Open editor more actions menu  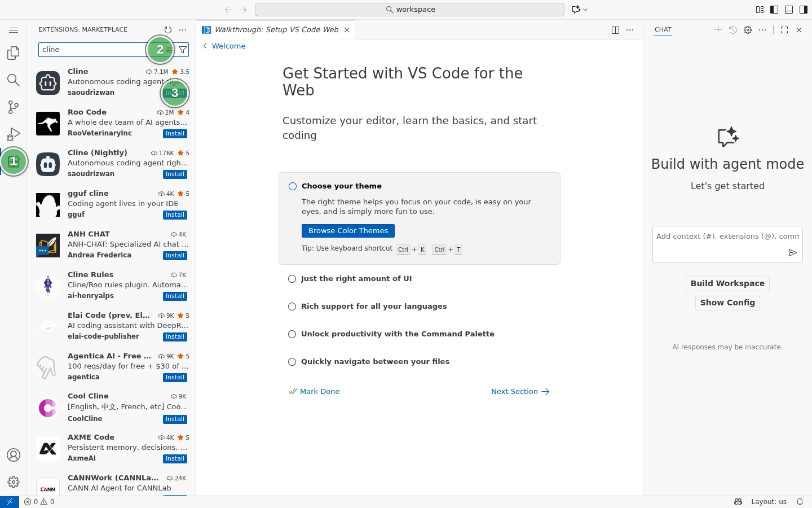[x=630, y=30]
